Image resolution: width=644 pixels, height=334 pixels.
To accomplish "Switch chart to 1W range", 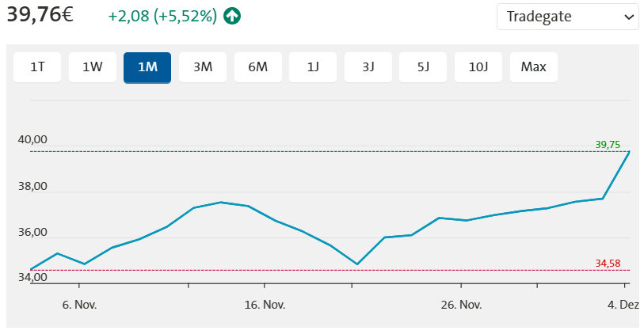I will click(93, 67).
